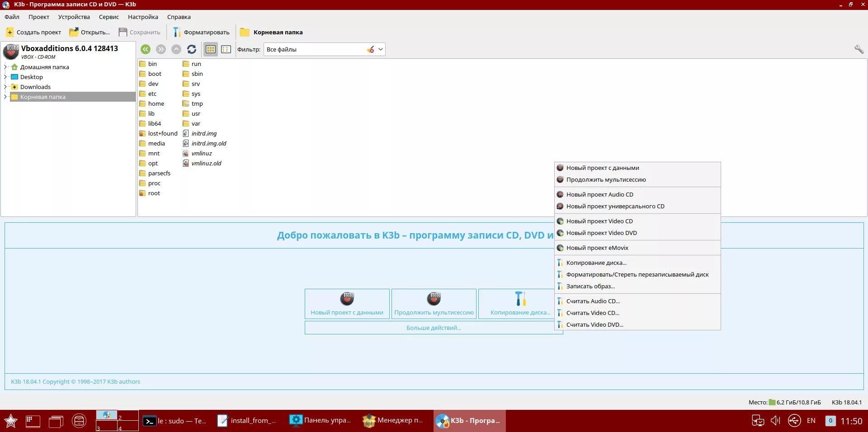Screen dimensions: 868x432
Task: Choose Новый проект eMovix menu entry
Action: (x=637, y=248)
